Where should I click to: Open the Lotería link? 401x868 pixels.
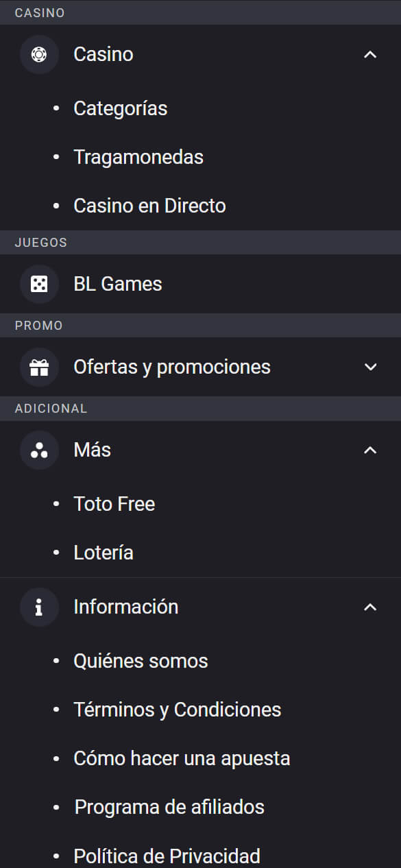click(x=104, y=553)
